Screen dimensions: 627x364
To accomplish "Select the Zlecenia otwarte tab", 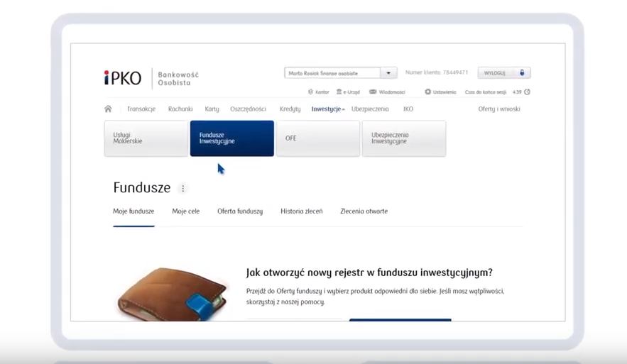I will (x=364, y=211).
